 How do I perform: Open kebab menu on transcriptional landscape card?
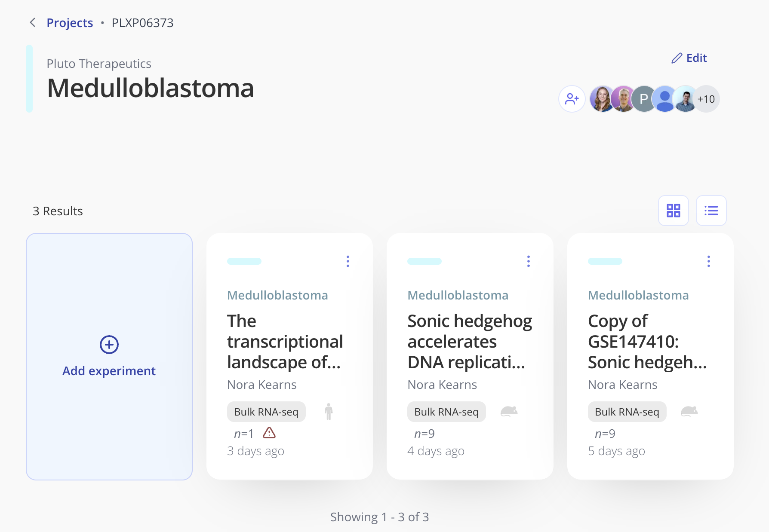(348, 261)
